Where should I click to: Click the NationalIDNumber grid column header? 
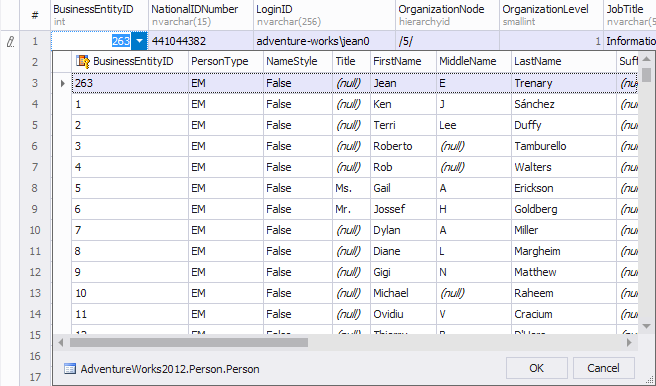pyautogui.click(x=201, y=15)
